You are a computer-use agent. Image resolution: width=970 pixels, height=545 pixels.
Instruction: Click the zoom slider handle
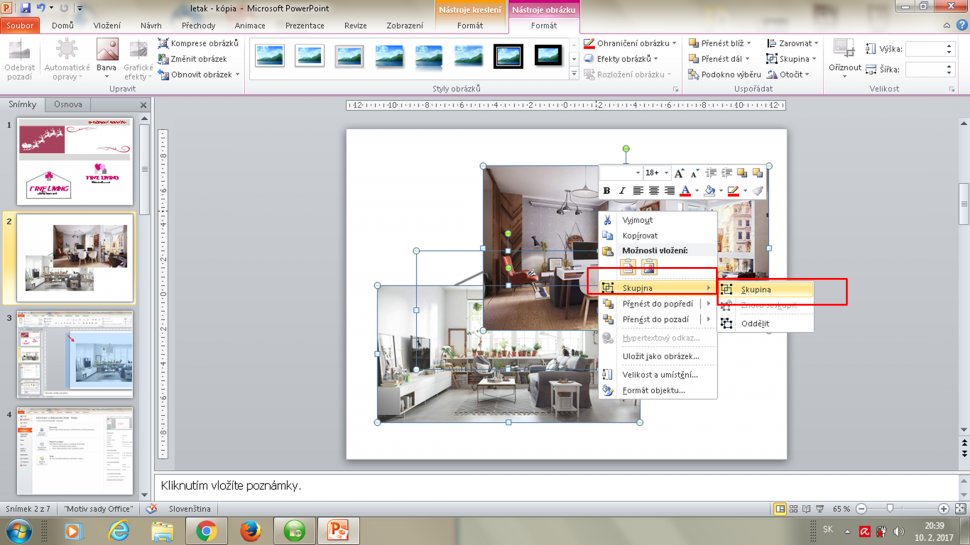890,509
